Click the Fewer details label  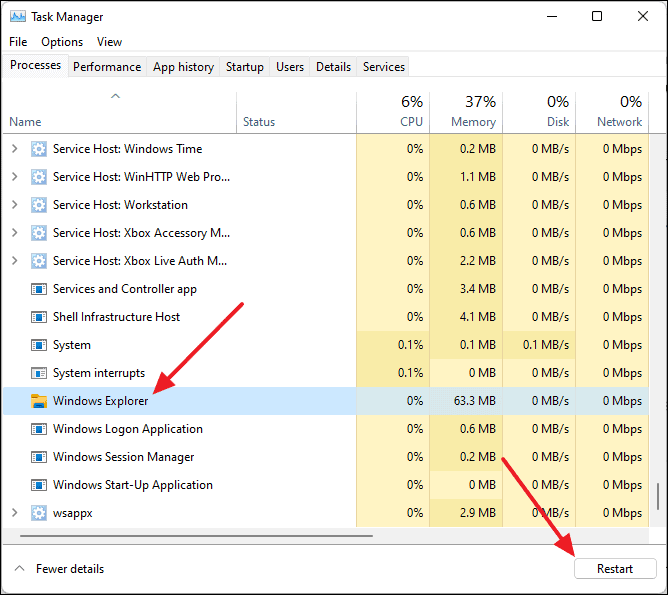pos(70,569)
